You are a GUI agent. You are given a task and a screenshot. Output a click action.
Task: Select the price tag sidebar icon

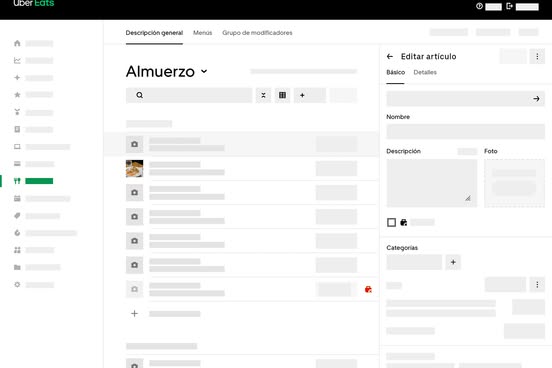click(x=17, y=216)
